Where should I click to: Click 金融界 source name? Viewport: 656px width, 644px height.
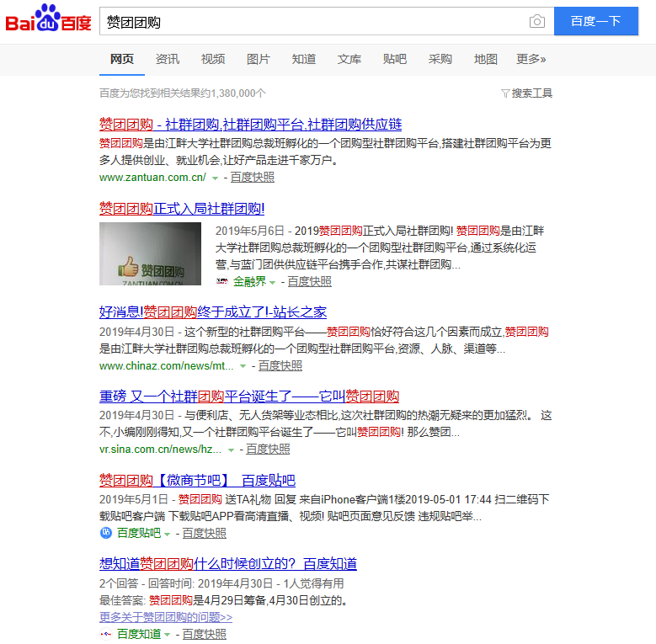point(250,282)
